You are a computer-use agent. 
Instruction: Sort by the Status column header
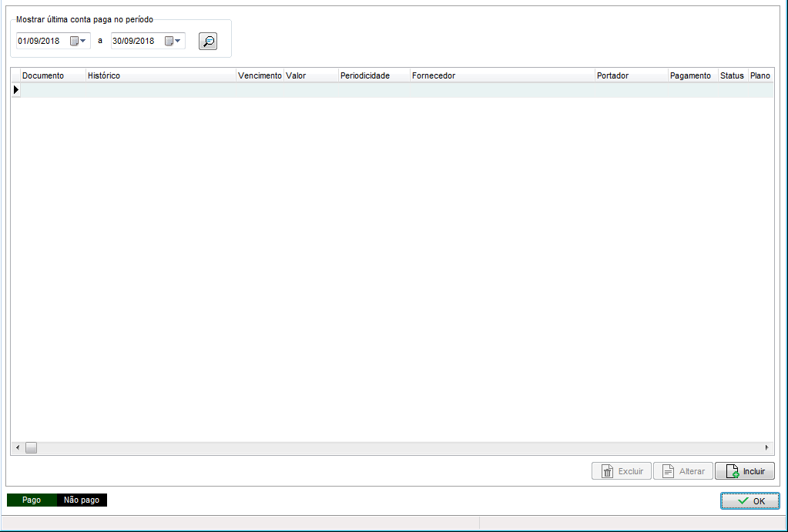(x=732, y=75)
